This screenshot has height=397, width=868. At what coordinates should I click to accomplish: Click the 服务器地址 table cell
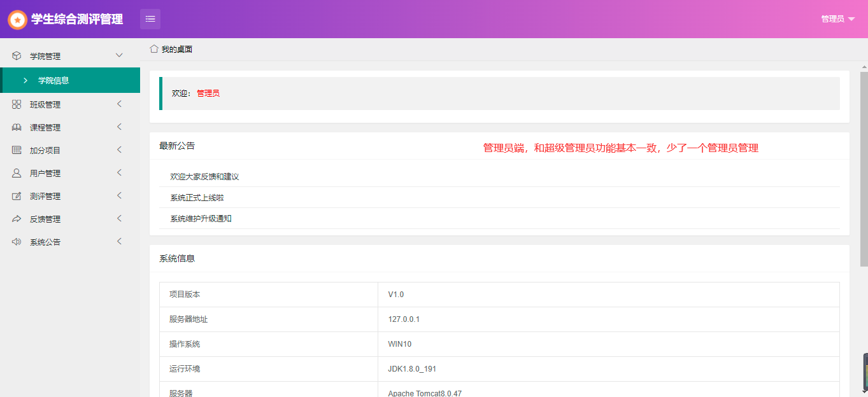tap(269, 319)
